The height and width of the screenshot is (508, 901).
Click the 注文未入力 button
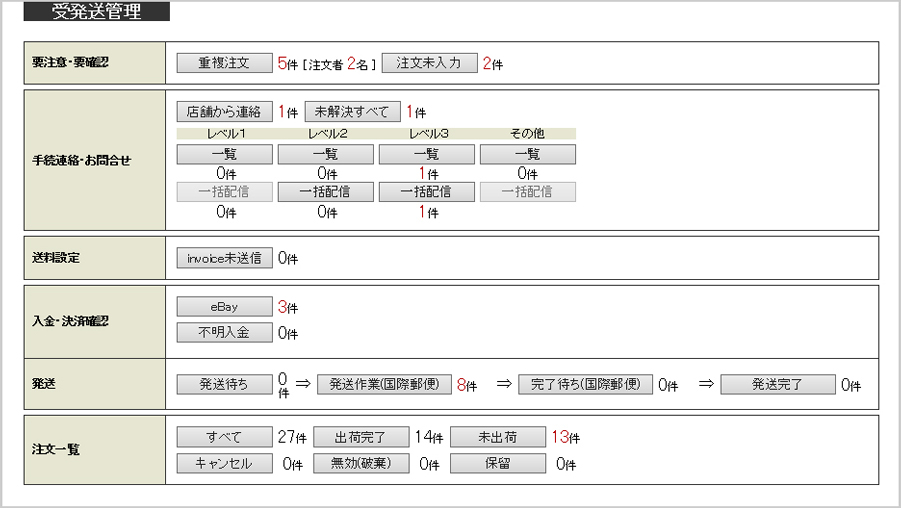pyautogui.click(x=429, y=63)
